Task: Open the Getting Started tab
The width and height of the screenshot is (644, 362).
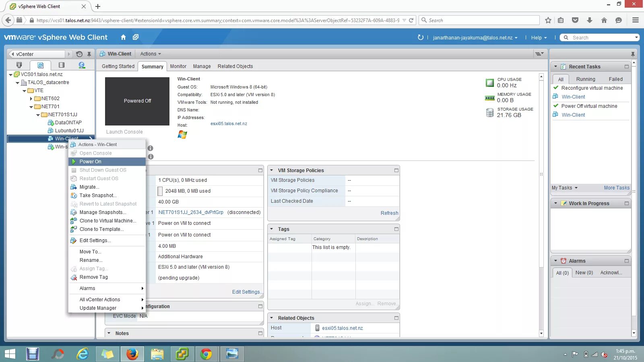Action: tap(118, 66)
